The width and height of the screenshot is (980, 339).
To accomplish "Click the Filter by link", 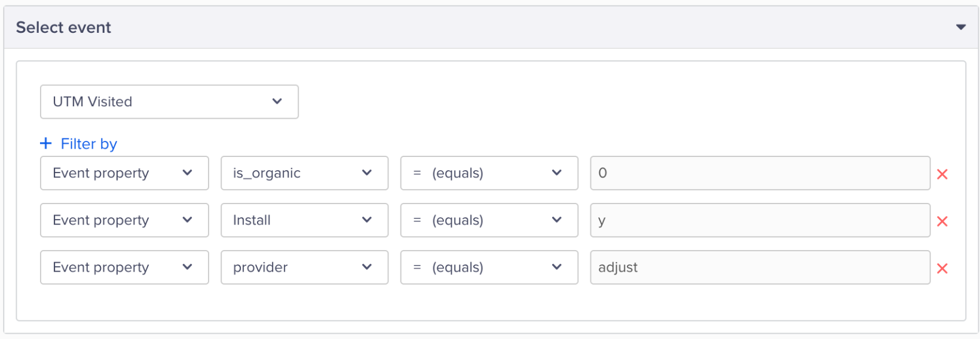I will [88, 144].
